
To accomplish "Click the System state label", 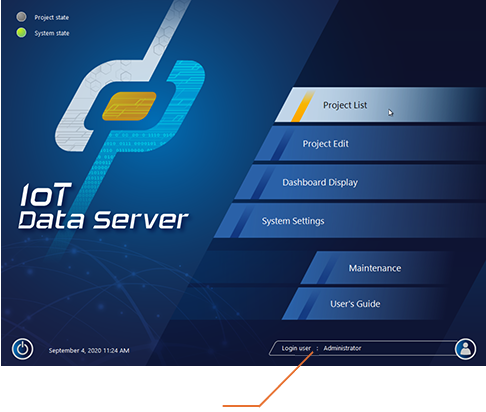I will tap(52, 33).
